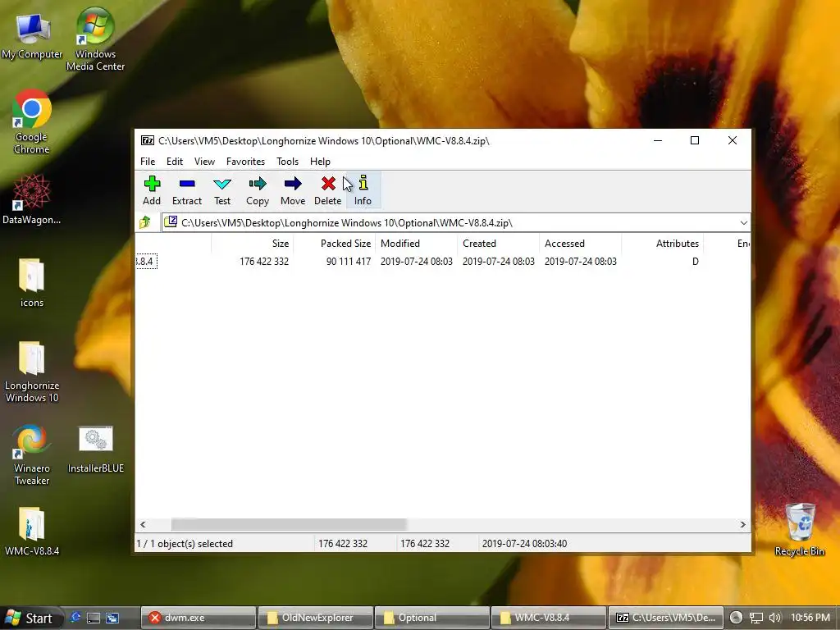Switch to the WMC-V8.8.4 taskbar window

[x=549, y=618]
